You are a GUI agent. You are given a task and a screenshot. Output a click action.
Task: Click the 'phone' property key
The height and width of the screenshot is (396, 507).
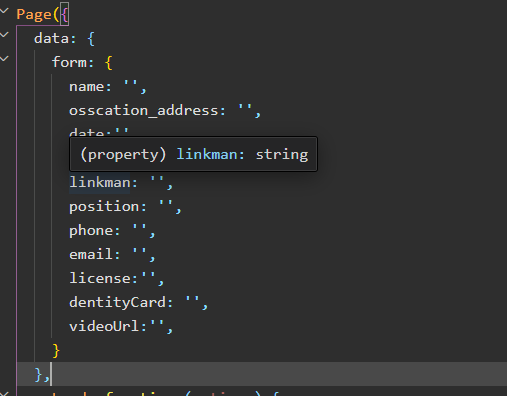pos(90,231)
